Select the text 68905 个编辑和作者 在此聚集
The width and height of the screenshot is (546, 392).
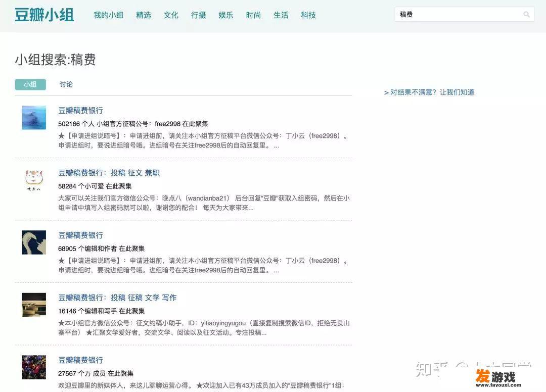[101, 249]
